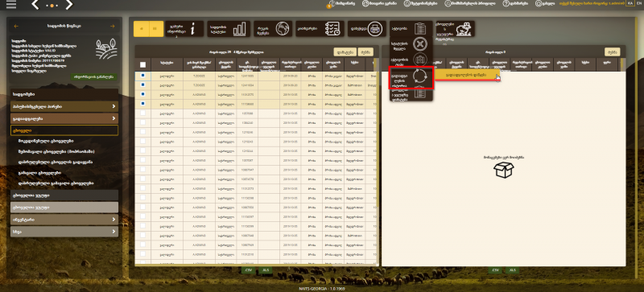Check the checkbox in row 11012073
Image resolution: width=644 pixels, height=292 pixels.
tap(143, 188)
